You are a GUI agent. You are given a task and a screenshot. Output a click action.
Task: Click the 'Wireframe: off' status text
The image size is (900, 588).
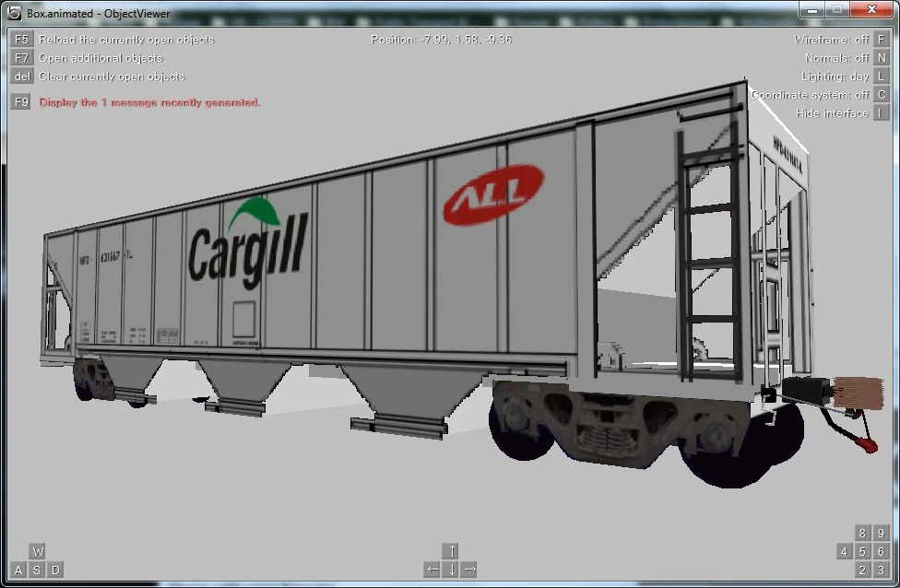[831, 40]
